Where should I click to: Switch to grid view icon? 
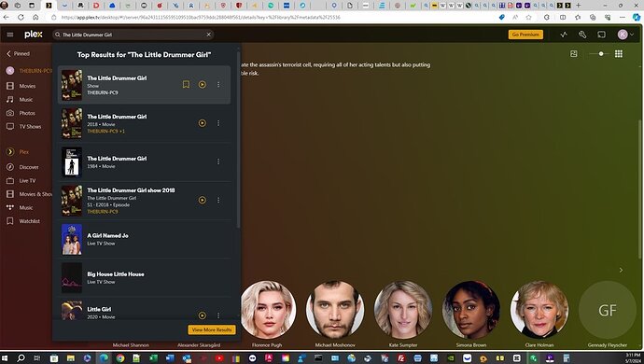619,54
